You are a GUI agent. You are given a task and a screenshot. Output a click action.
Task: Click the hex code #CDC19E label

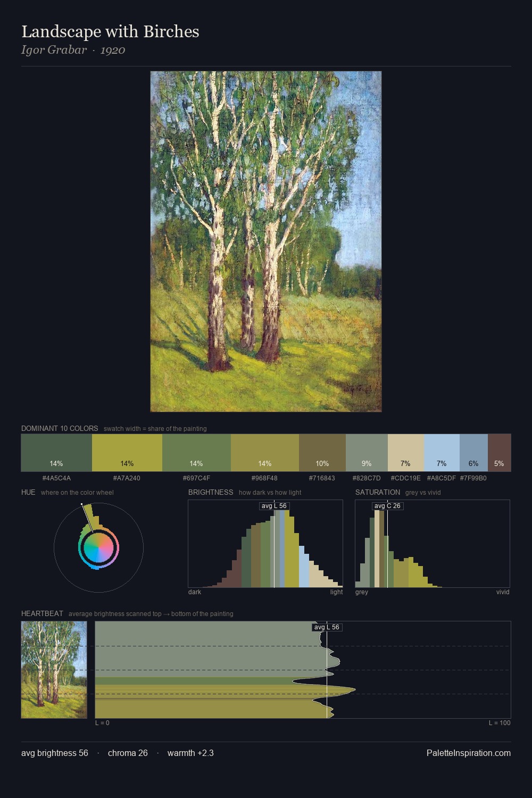point(406,478)
